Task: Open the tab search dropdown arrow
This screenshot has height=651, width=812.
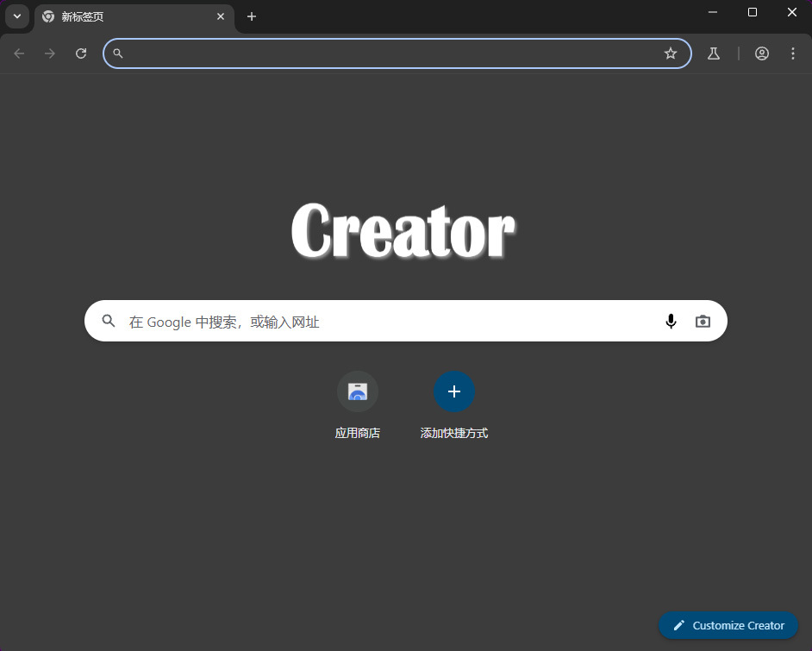Action: 17,16
